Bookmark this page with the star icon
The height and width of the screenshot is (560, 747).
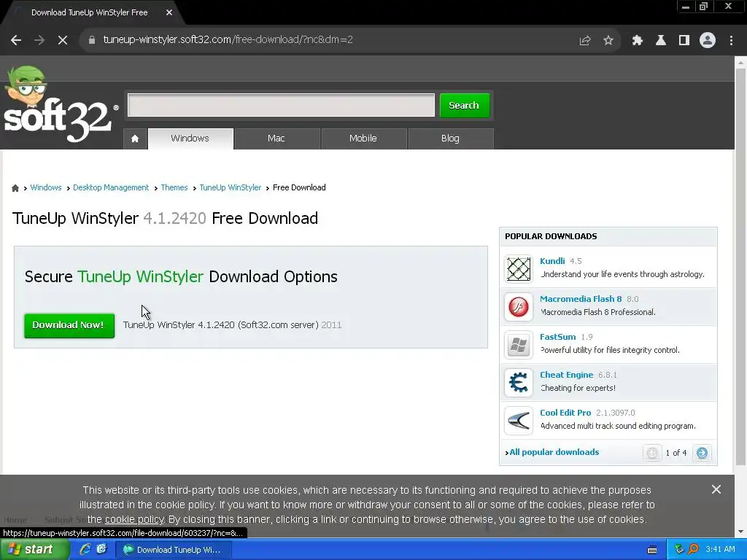click(x=608, y=41)
